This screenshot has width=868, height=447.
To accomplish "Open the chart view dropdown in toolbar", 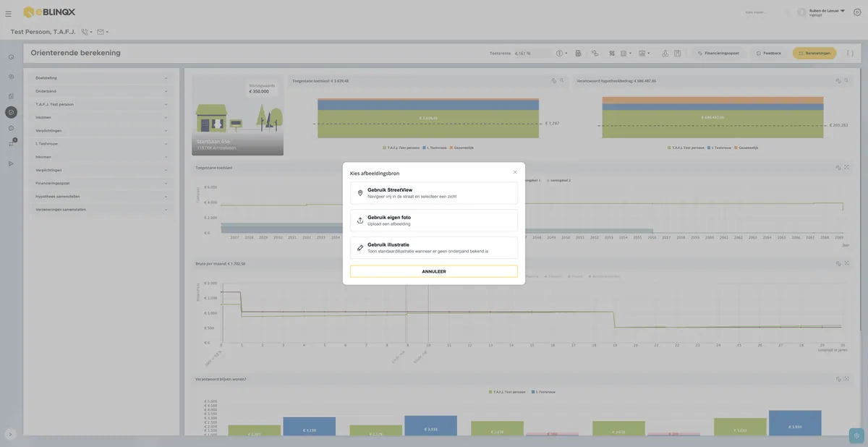I will coord(644,53).
